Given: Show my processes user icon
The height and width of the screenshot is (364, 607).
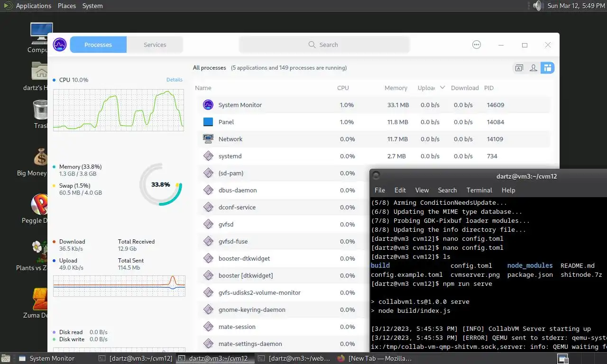Looking at the screenshot, I should (x=533, y=68).
